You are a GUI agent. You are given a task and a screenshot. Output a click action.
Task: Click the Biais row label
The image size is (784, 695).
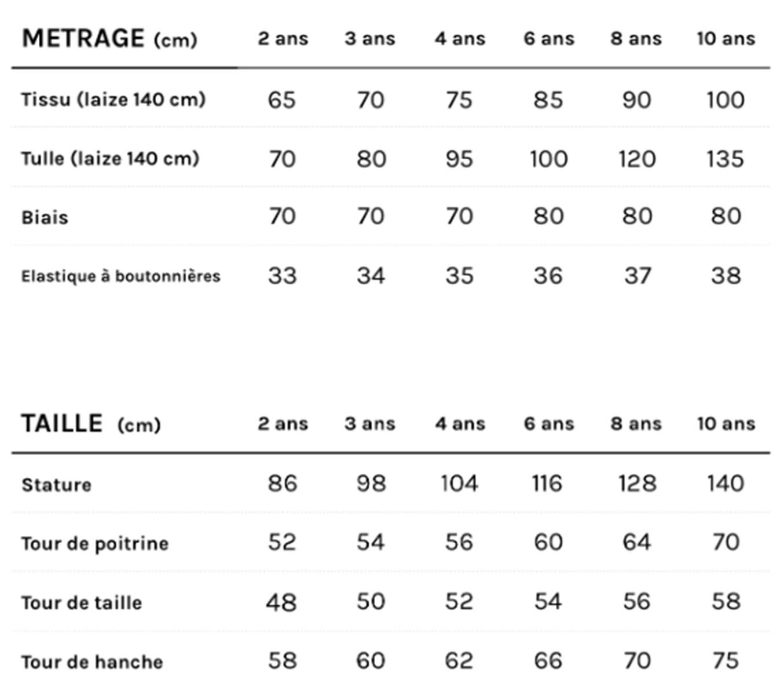coord(45,218)
